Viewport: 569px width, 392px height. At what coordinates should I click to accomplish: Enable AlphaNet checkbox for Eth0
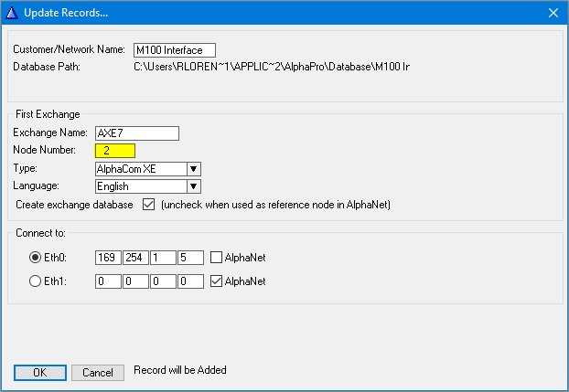[x=216, y=258]
